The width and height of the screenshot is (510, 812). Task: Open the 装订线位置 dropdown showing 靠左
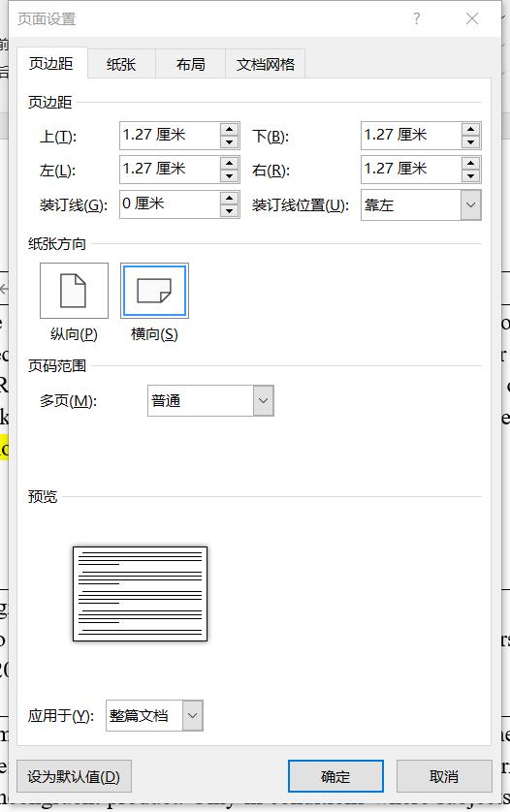421,205
